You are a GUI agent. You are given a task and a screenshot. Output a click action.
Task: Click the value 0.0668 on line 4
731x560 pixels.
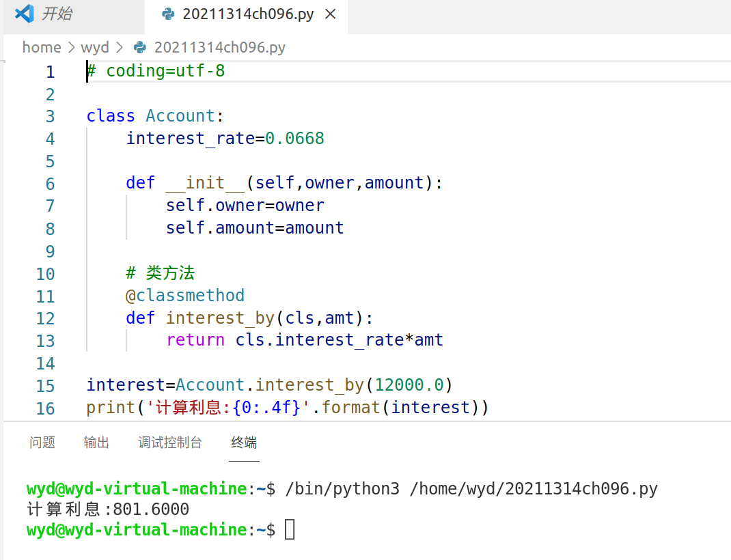coord(294,139)
